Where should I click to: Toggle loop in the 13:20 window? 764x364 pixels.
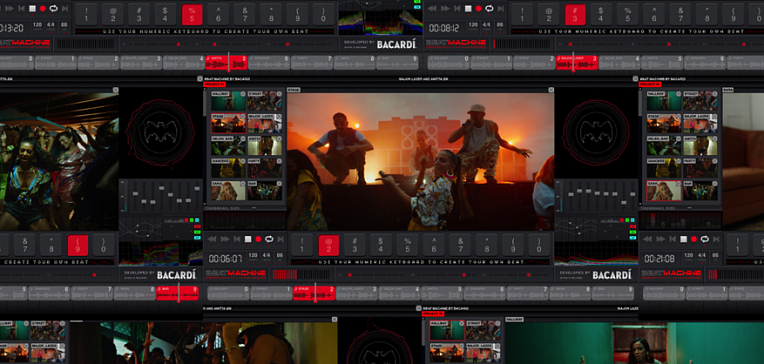click(x=54, y=8)
